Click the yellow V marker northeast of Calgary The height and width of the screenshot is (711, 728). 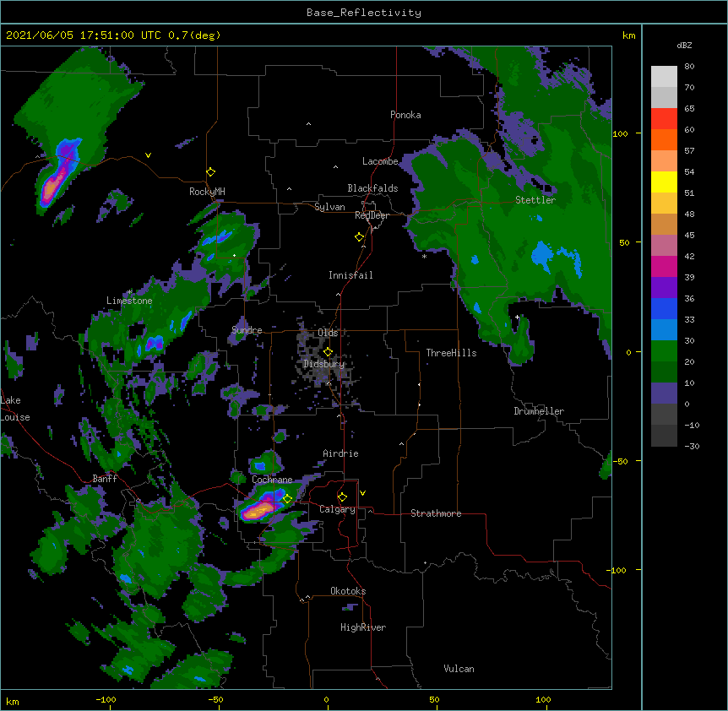(362, 493)
